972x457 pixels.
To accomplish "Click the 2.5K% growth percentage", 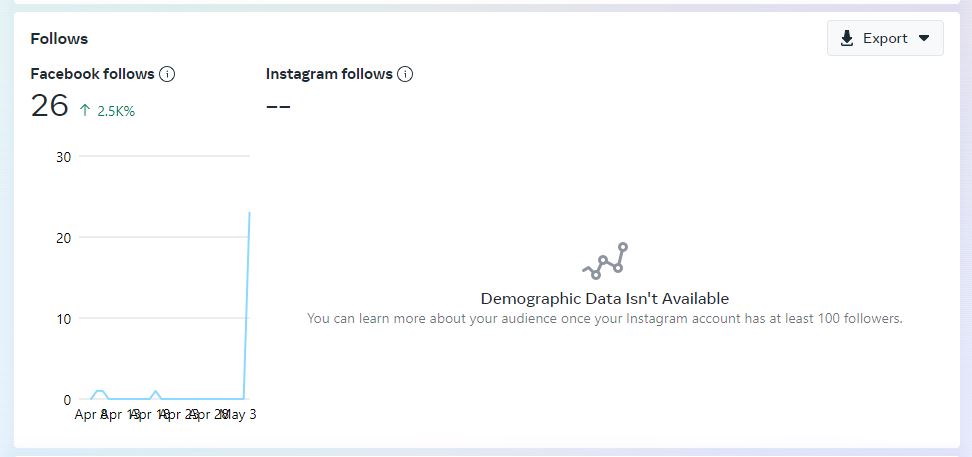I will pos(116,111).
